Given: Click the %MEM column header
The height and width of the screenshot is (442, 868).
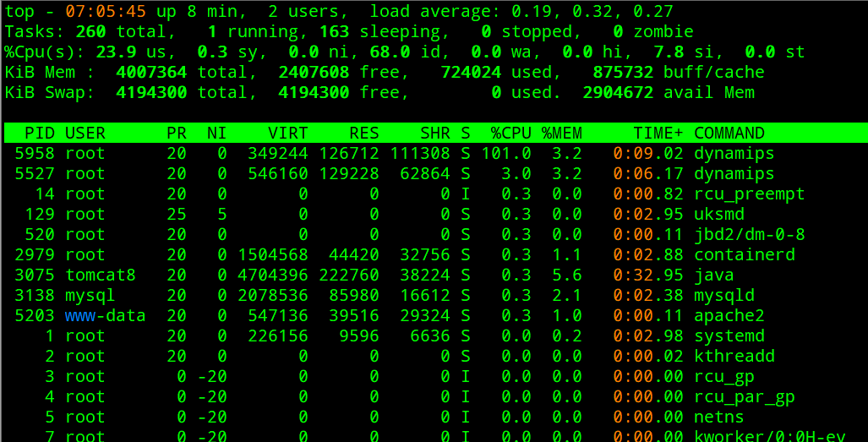Looking at the screenshot, I should pos(561,133).
